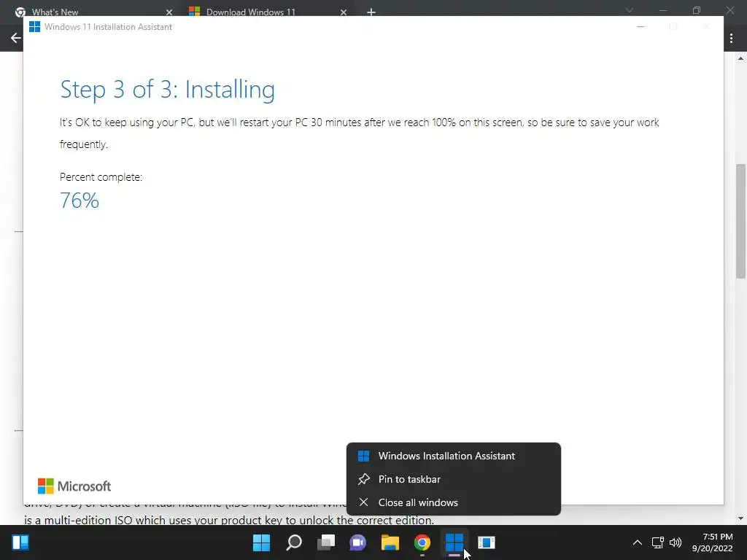The image size is (747, 560).
Task: Click the Chrome page vertical scrollbar thumb
Action: pyautogui.click(x=740, y=221)
